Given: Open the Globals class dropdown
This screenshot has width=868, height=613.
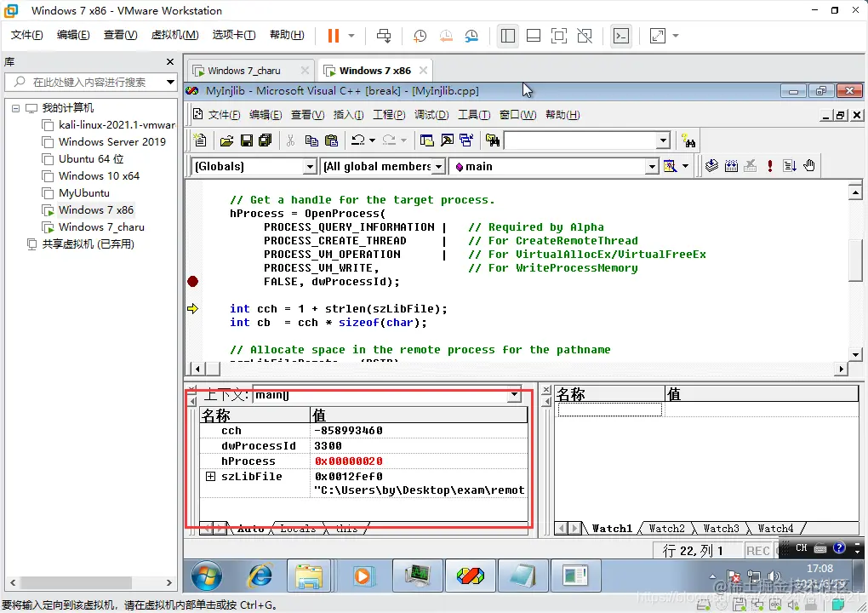Looking at the screenshot, I should coord(310,166).
